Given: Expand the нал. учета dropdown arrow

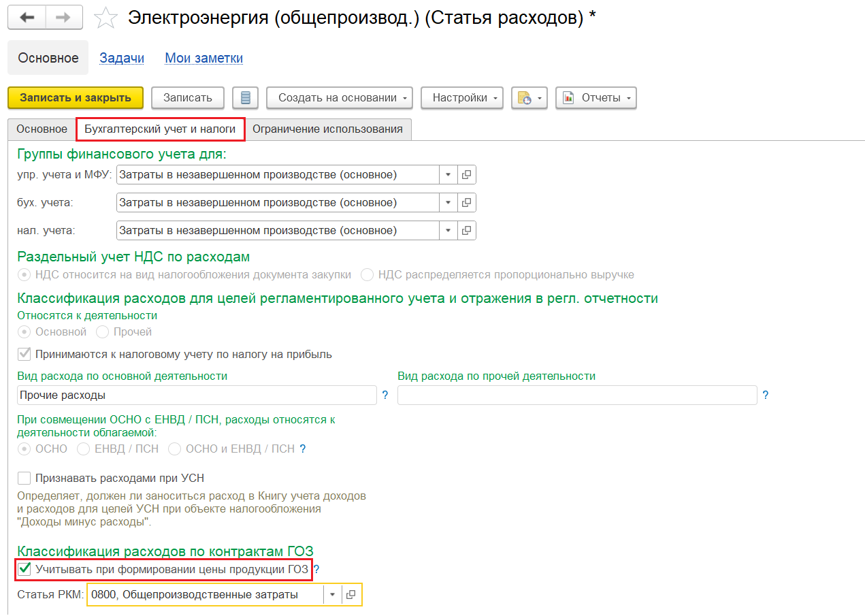Looking at the screenshot, I should (448, 231).
